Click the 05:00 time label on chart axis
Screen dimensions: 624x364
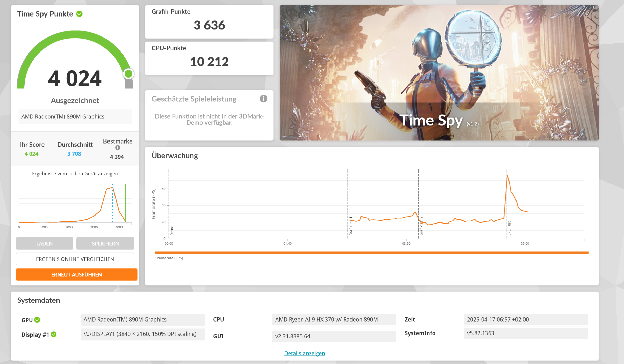525,243
